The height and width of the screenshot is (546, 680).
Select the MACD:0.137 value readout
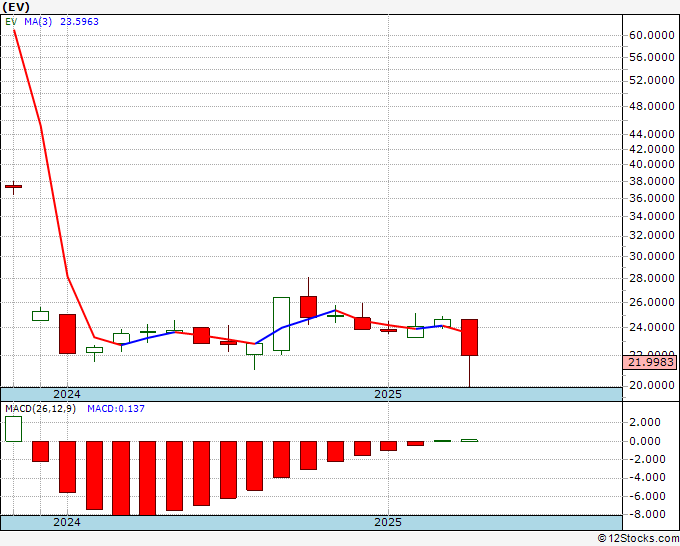116,409
